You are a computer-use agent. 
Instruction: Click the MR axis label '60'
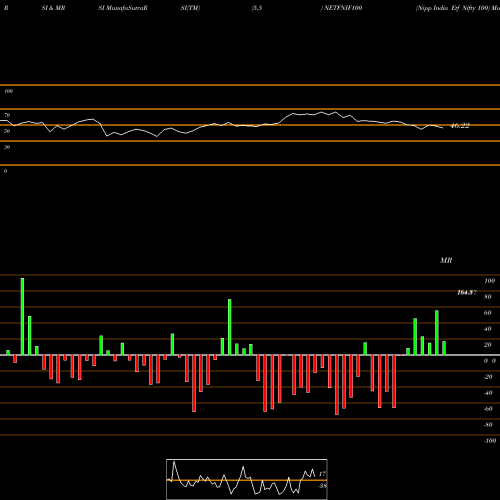(488, 313)
